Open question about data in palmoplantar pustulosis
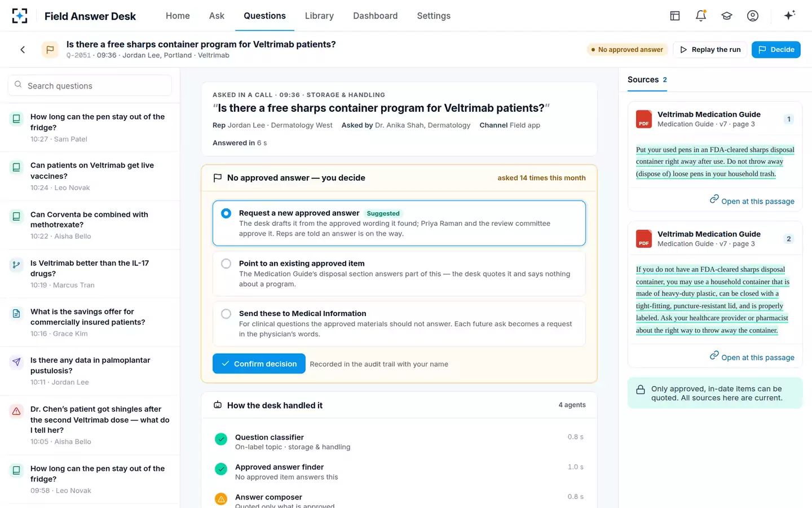812x508 pixels. click(90, 371)
